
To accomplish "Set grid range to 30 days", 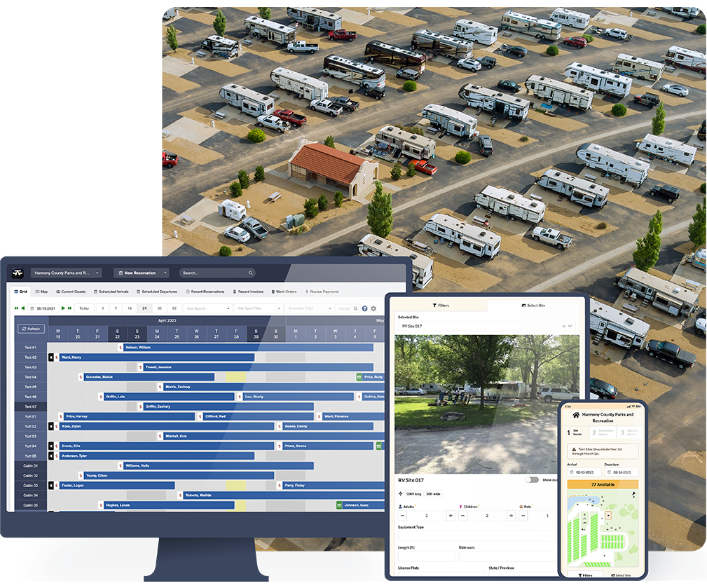I will point(160,308).
